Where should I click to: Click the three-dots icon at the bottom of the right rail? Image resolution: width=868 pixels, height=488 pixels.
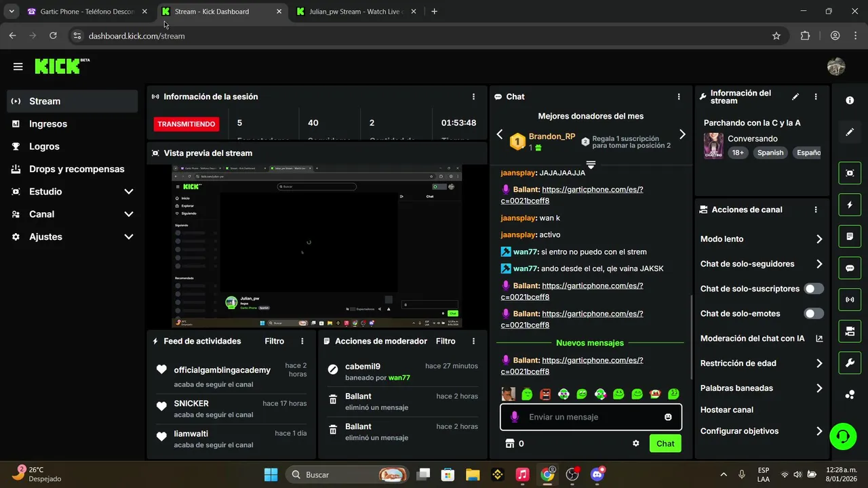[850, 394]
